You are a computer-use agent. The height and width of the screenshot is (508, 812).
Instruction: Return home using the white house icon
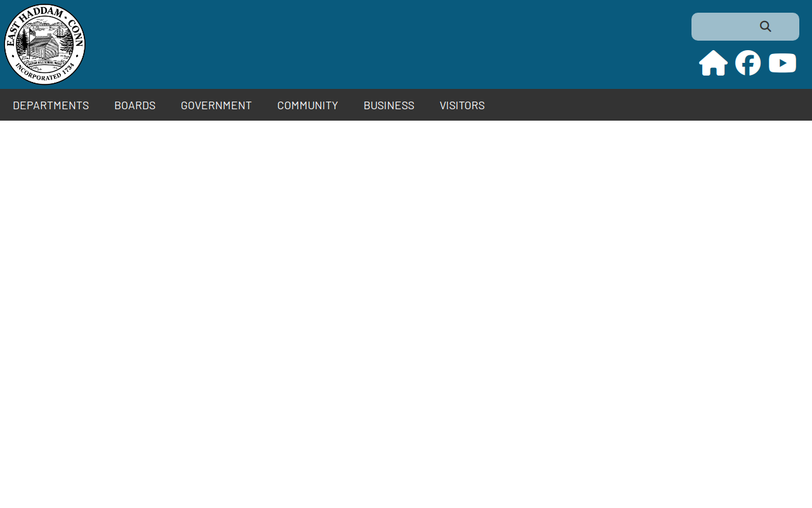(x=713, y=63)
